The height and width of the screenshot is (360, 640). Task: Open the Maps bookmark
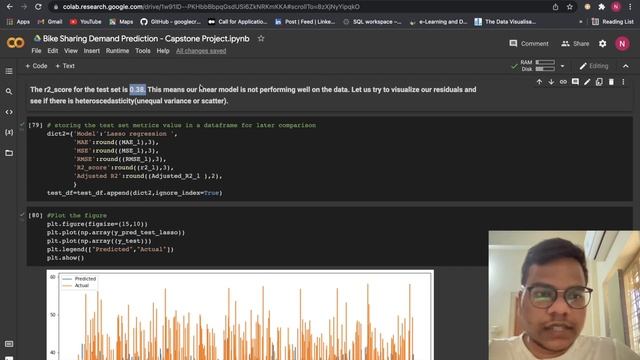pyautogui.click(x=121, y=22)
